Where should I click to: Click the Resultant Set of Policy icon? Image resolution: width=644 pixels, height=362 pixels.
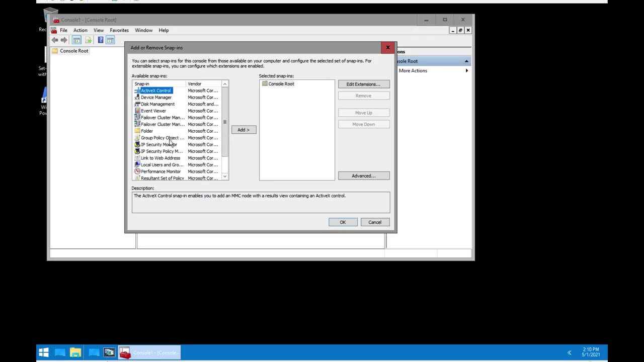click(x=137, y=178)
